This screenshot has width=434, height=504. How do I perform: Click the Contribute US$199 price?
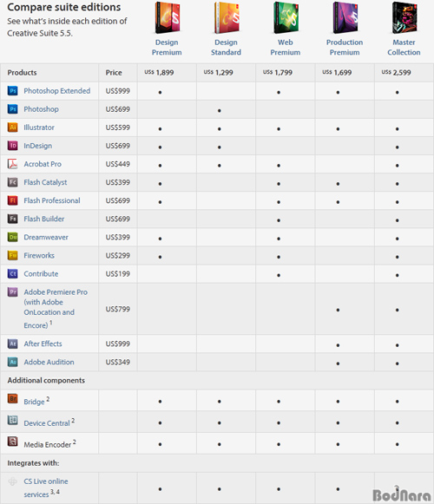tap(118, 274)
